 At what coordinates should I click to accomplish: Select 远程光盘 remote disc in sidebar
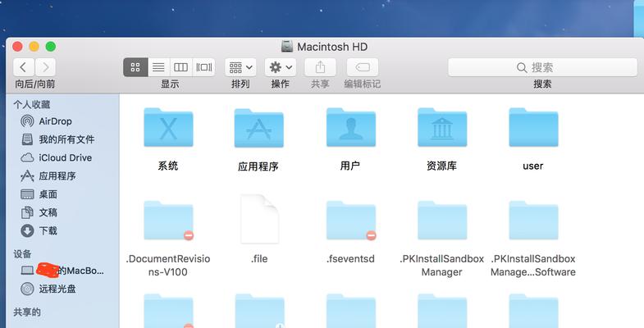coord(56,289)
